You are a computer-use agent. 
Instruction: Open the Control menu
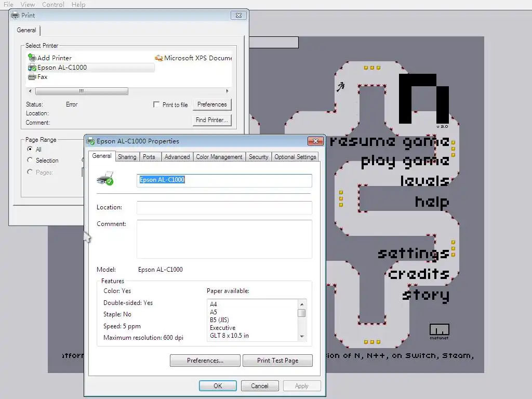tap(53, 4)
